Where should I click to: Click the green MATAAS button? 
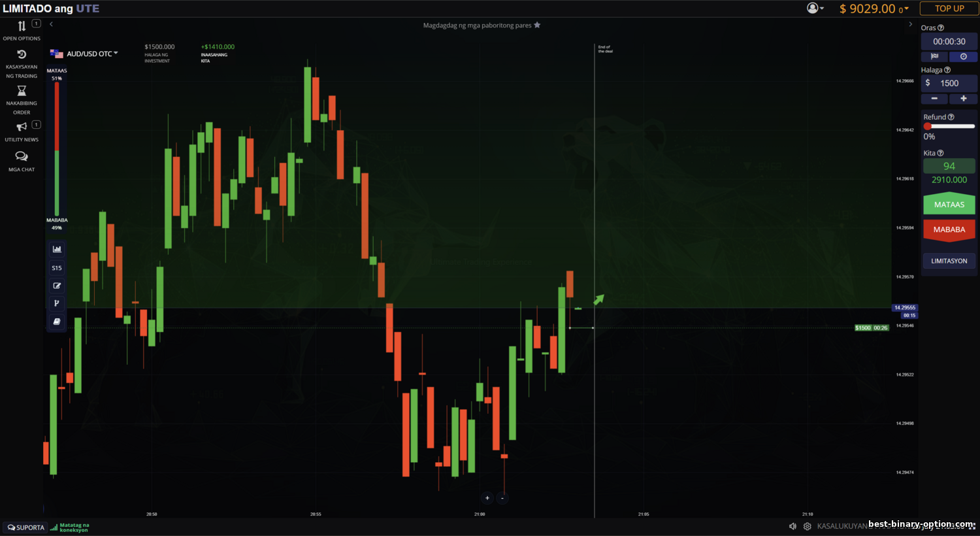pyautogui.click(x=949, y=205)
